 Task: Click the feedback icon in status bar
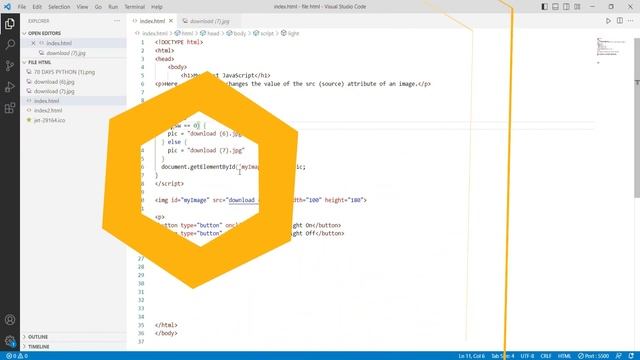click(x=619, y=356)
